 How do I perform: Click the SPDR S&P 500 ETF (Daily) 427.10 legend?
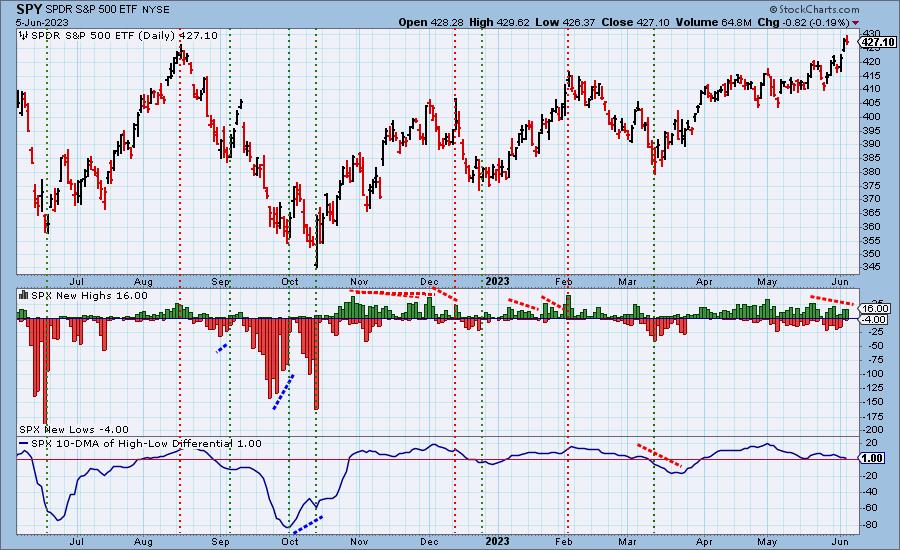[x=124, y=36]
